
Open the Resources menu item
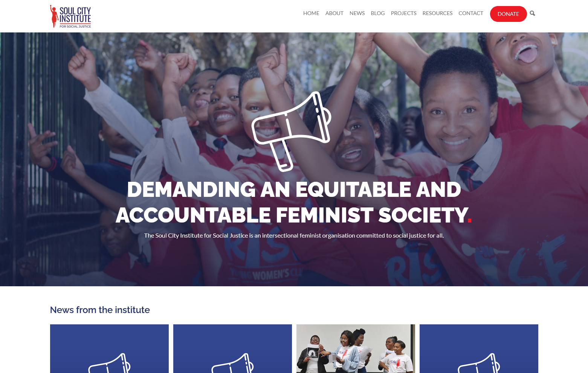click(x=437, y=13)
